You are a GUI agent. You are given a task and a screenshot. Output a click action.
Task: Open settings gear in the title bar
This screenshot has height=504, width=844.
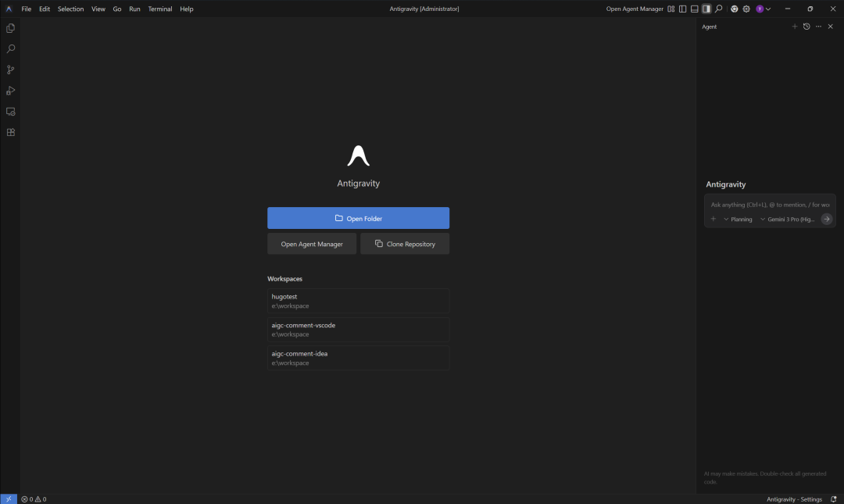point(746,9)
